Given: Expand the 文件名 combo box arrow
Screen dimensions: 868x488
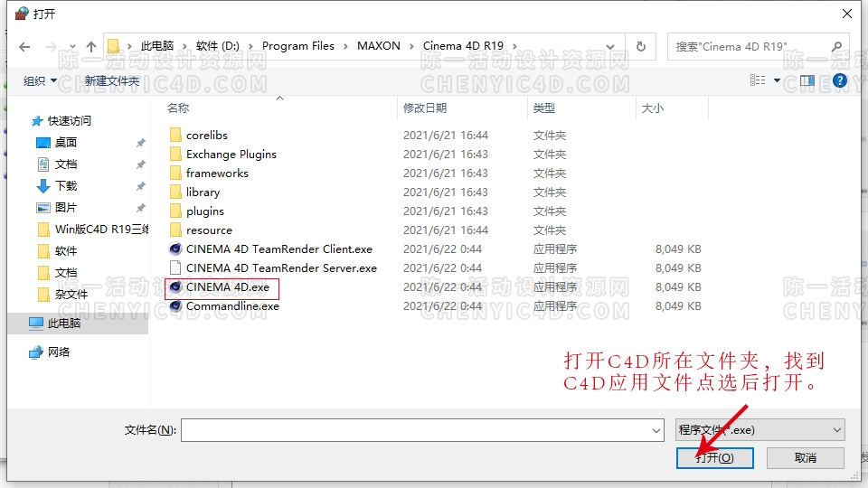Looking at the screenshot, I should (x=656, y=430).
